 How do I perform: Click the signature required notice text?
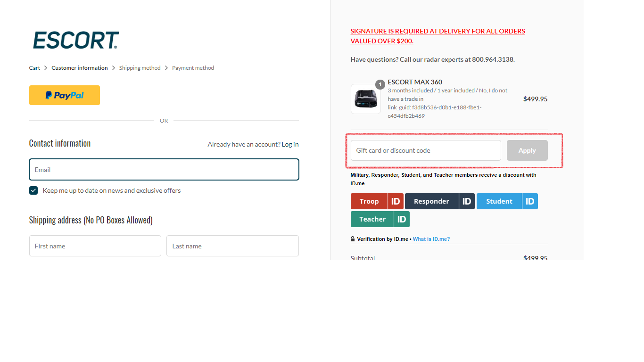point(438,36)
